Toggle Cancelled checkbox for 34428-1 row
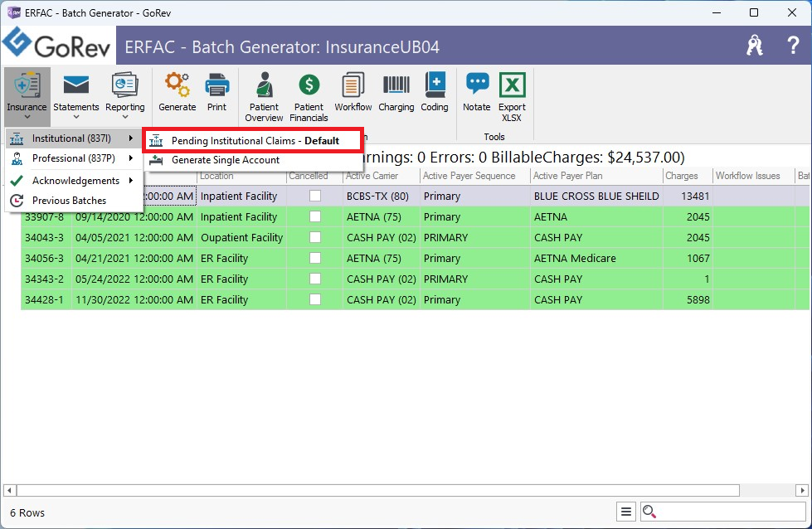812x529 pixels. click(315, 299)
